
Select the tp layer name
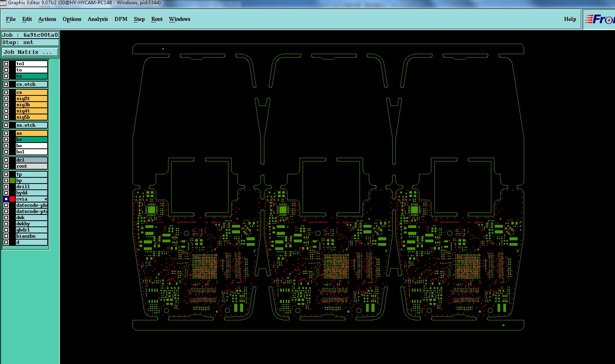(x=32, y=174)
